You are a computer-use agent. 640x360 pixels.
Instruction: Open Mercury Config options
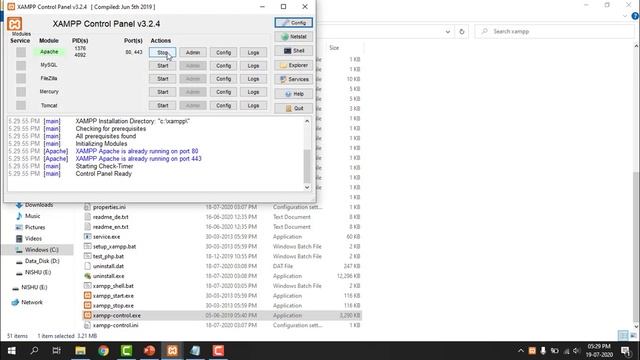pyautogui.click(x=223, y=92)
